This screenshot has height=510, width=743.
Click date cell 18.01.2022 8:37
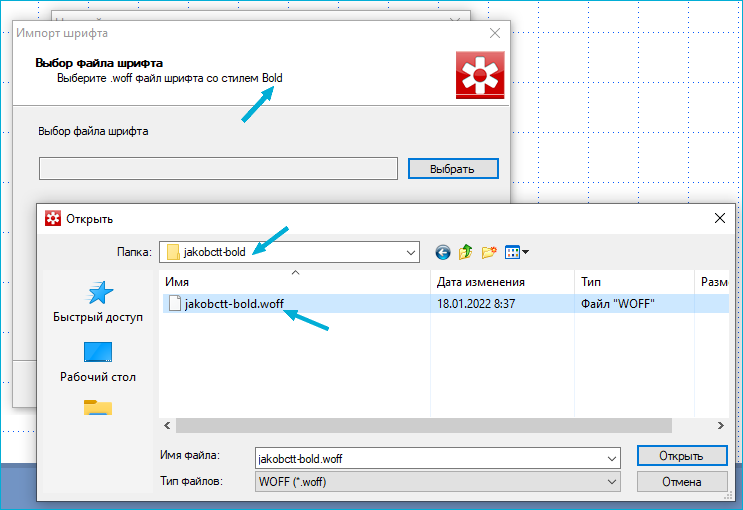click(476, 304)
